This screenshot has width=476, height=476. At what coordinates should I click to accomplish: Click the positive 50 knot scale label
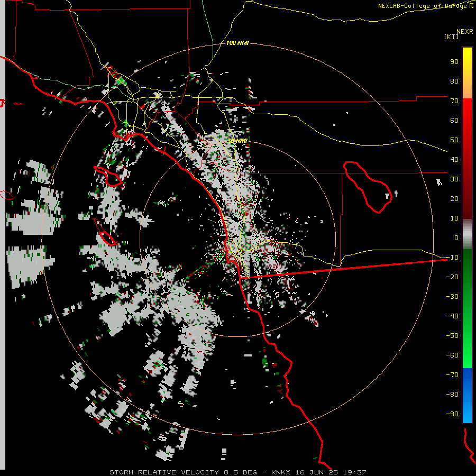click(x=454, y=140)
